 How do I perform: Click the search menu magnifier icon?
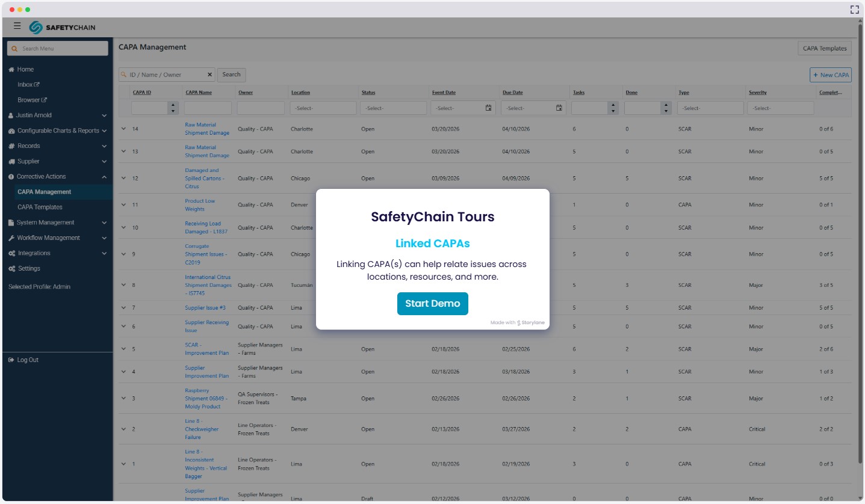14,49
